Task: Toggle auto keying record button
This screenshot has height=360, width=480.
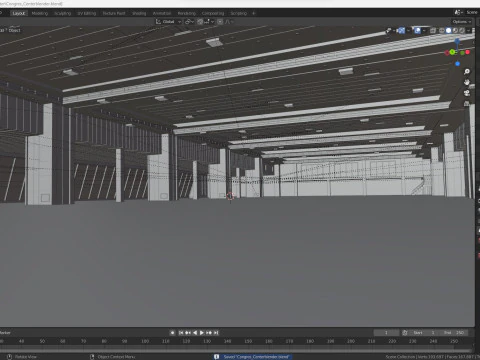Action: tap(172, 333)
